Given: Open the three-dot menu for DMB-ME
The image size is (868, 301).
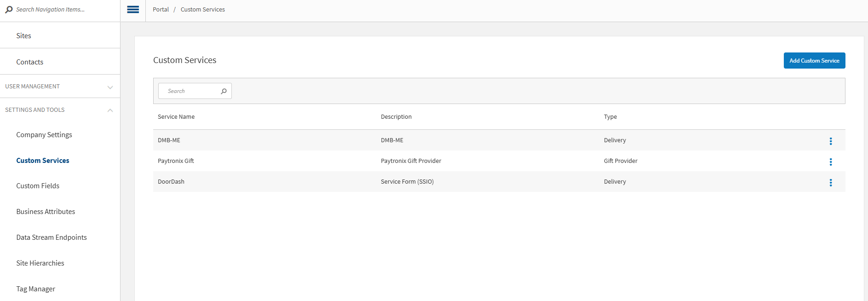Looking at the screenshot, I should [x=830, y=141].
